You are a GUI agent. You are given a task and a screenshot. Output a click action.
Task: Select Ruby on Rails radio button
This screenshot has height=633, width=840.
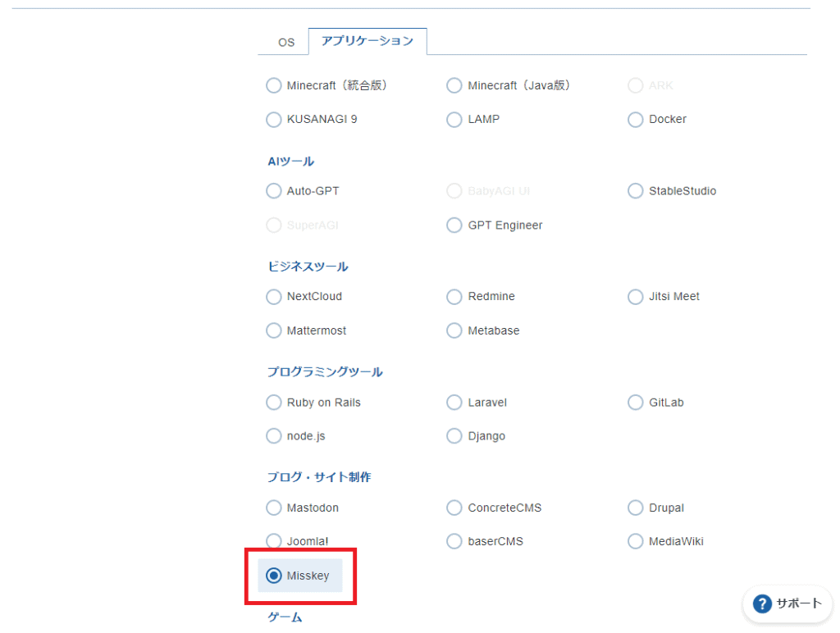274,403
